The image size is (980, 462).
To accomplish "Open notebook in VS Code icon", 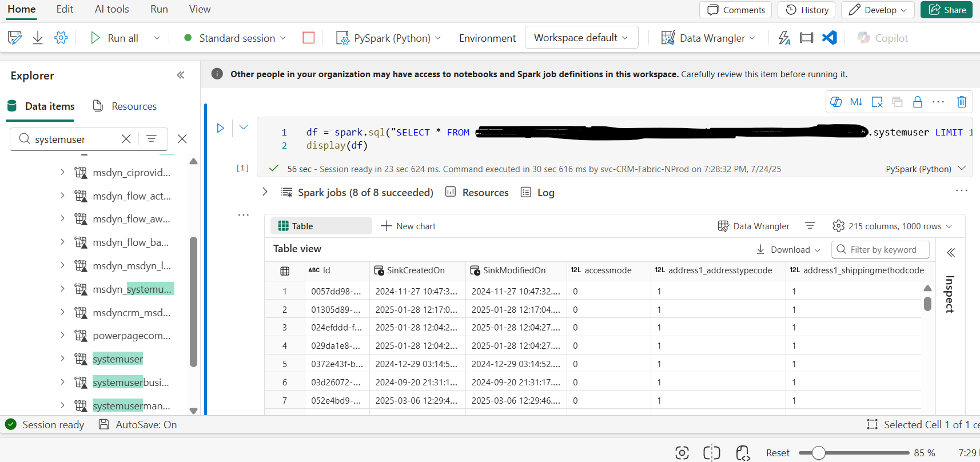I will click(x=829, y=38).
